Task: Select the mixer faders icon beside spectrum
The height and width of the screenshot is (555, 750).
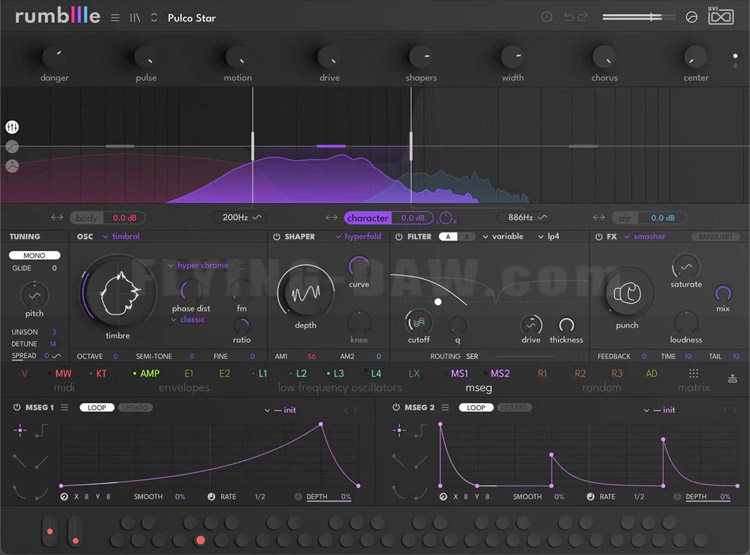Action: [x=12, y=127]
